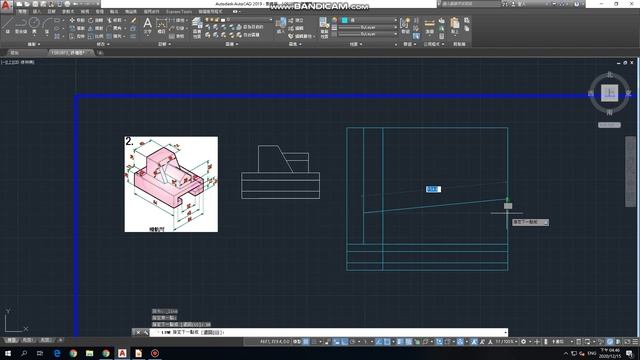This screenshot has height=360, width=640.
Task: Select the Polyline tool
Action: pos(21,24)
